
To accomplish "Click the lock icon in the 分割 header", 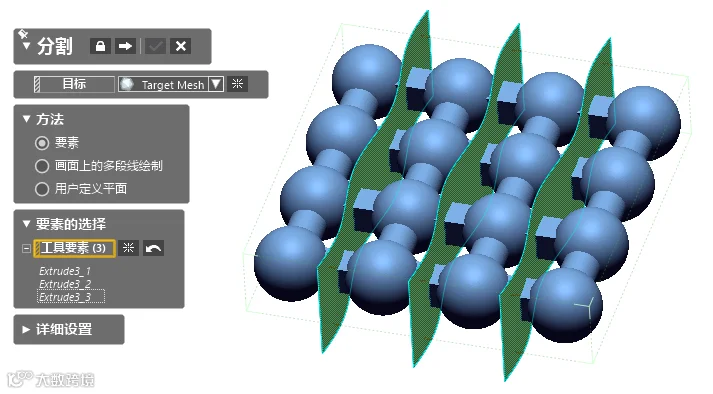I will tap(100, 46).
